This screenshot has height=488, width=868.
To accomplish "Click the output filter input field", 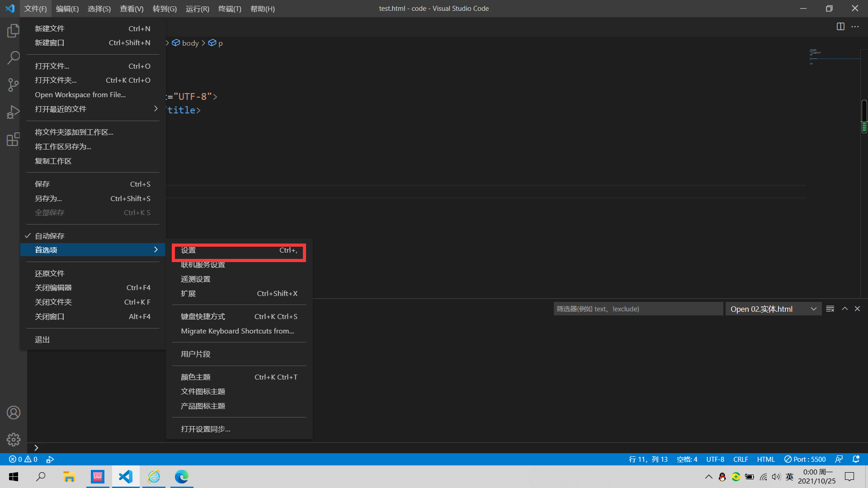I will point(637,309).
